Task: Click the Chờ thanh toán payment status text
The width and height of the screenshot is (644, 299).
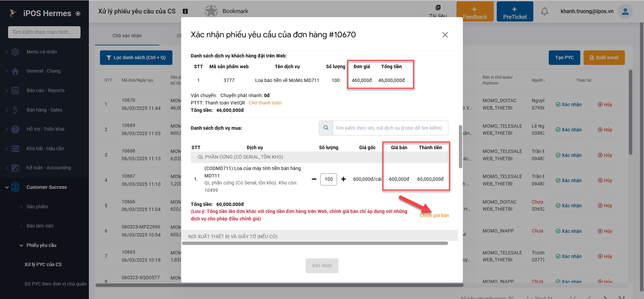Action: tap(265, 103)
